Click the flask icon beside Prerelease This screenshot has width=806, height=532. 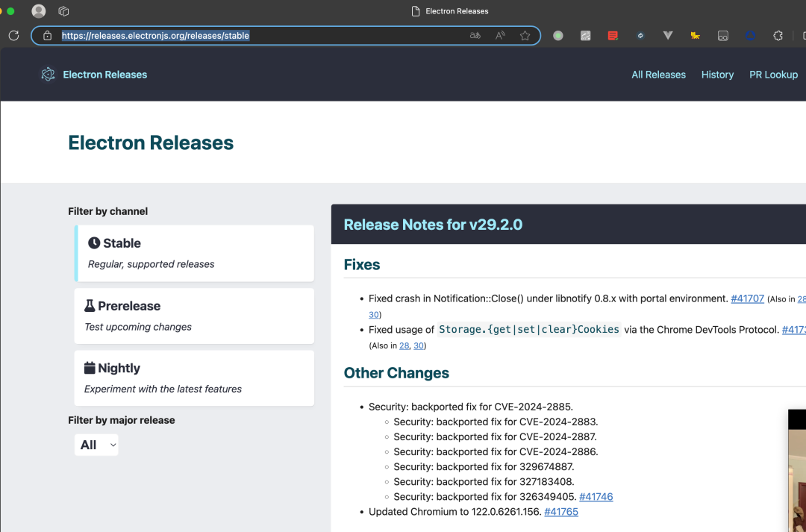[90, 306]
